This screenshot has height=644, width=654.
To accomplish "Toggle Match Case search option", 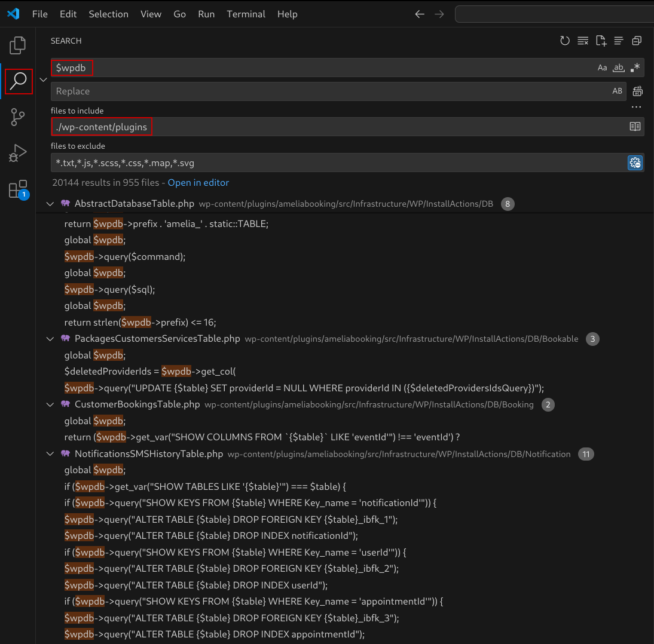I will (x=603, y=68).
